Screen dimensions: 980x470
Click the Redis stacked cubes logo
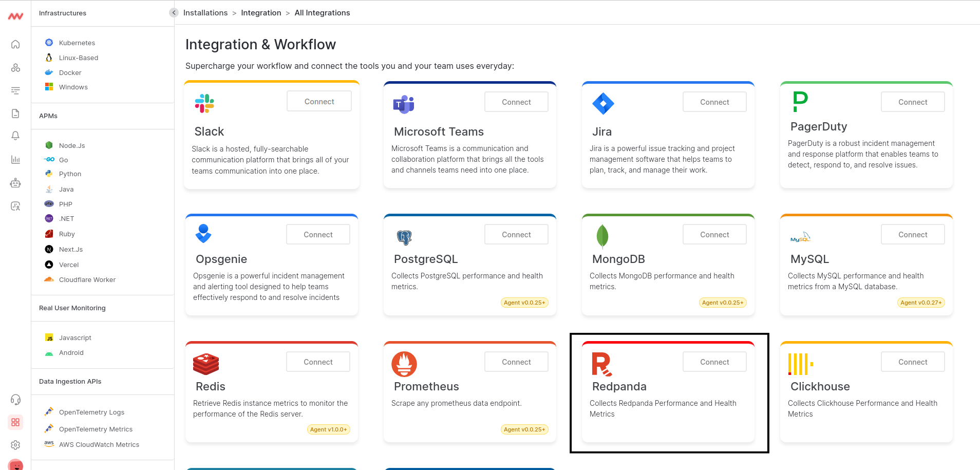click(206, 364)
